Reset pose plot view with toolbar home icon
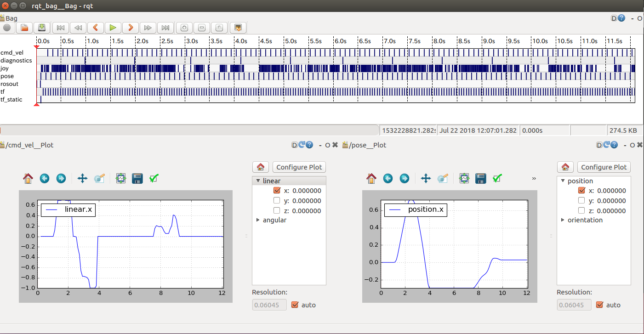 371,178
